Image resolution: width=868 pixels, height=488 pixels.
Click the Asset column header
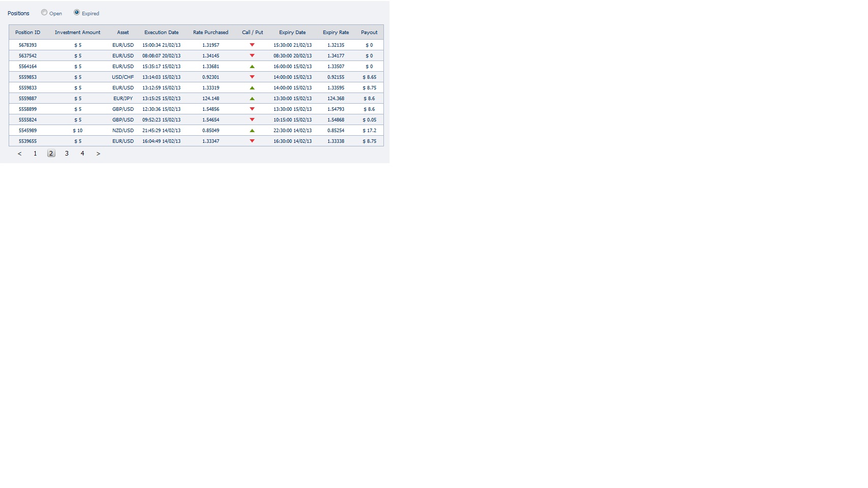[x=123, y=33]
